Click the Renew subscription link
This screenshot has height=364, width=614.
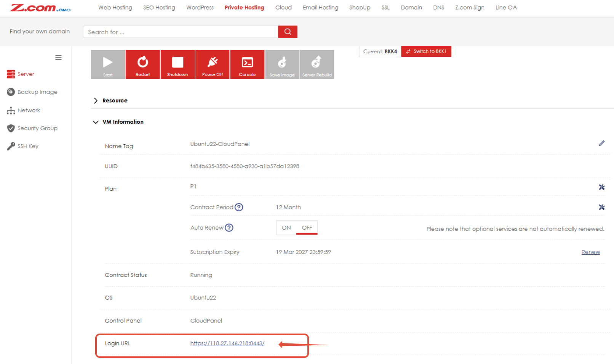point(591,252)
